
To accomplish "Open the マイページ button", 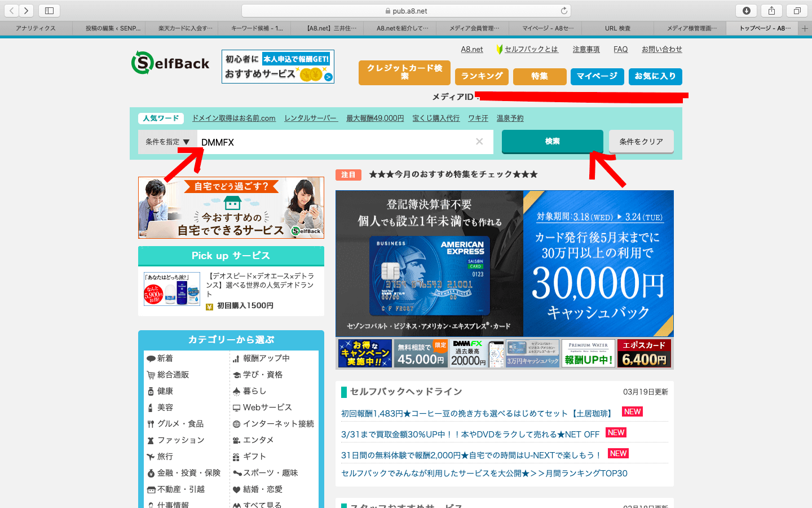I will (x=597, y=76).
